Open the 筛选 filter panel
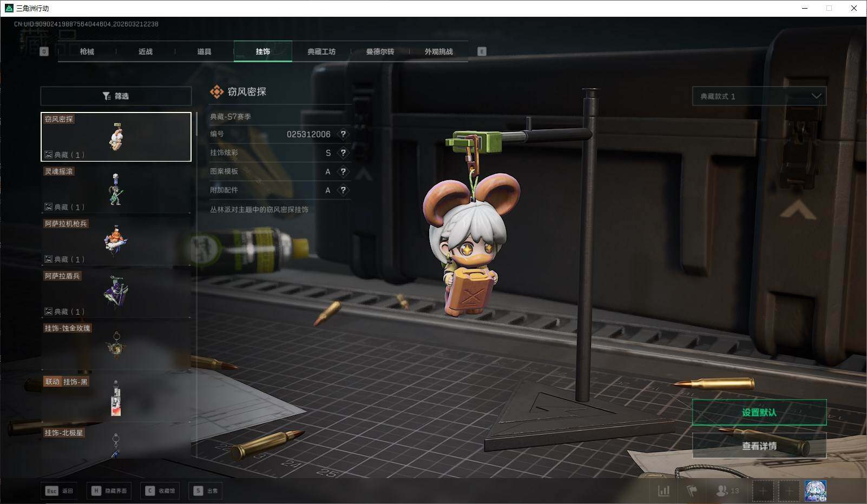This screenshot has height=504, width=867. pyautogui.click(x=116, y=96)
